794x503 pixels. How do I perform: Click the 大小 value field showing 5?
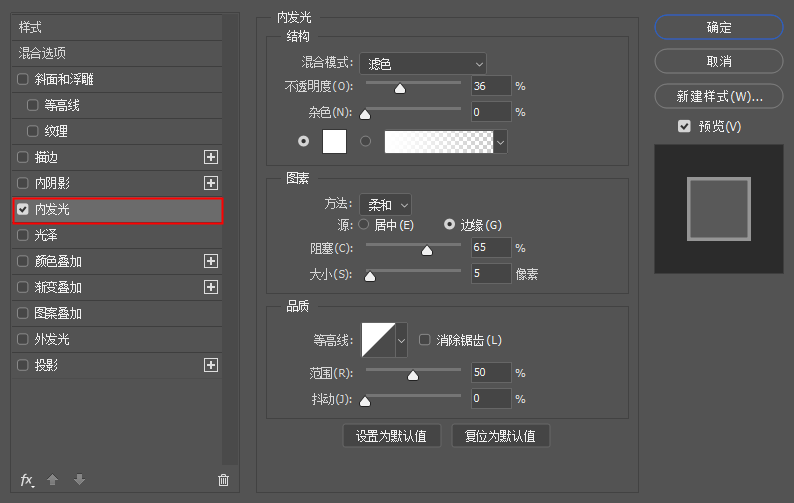point(491,274)
